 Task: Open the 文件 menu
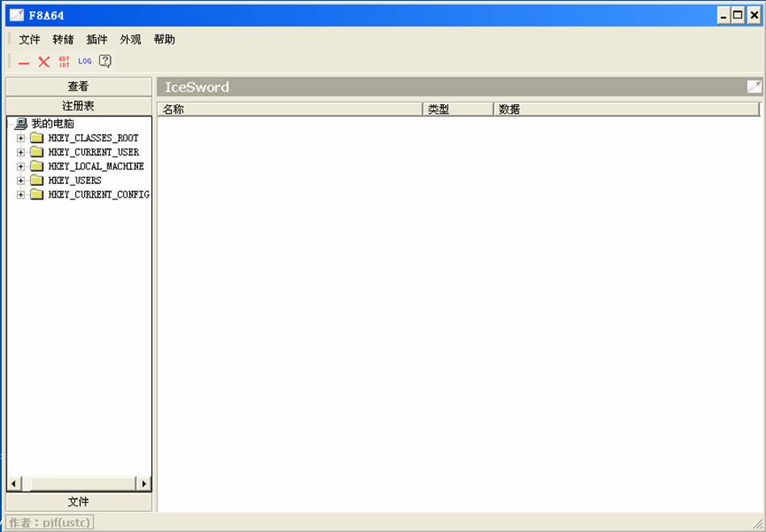[x=29, y=40]
